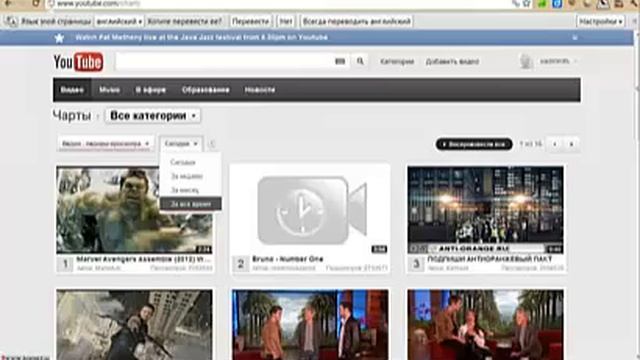Open the user account dropdown
Viewport: 640px width, 360px height.
[558, 61]
